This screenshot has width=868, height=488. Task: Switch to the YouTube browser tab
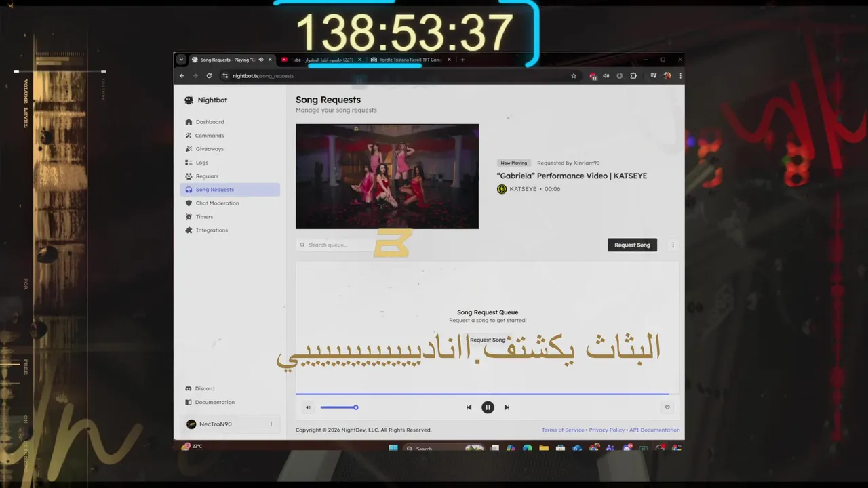[321, 60]
